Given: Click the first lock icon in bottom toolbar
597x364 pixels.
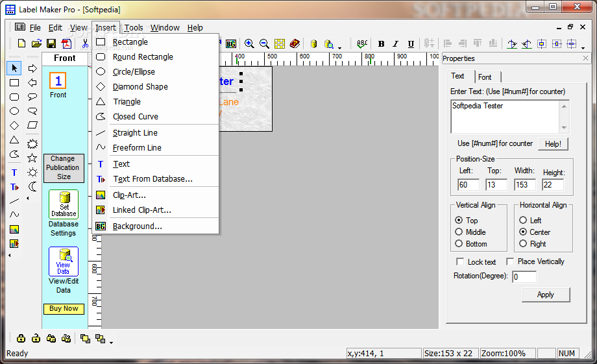Looking at the screenshot, I should click(21, 338).
